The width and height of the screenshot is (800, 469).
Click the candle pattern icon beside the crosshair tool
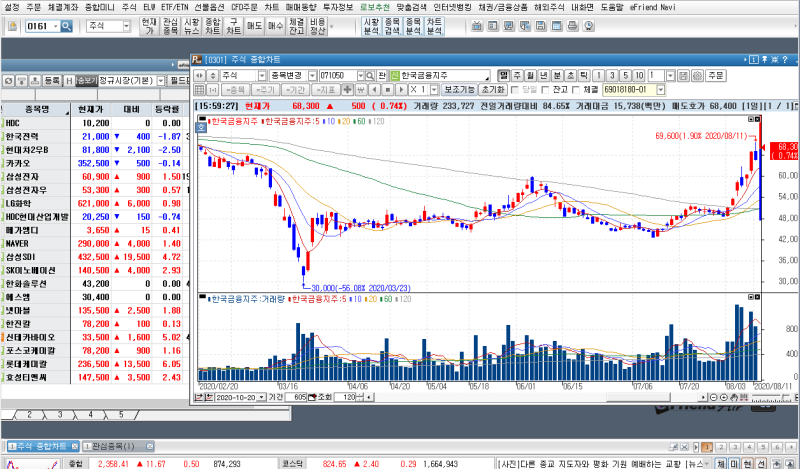click(x=361, y=90)
